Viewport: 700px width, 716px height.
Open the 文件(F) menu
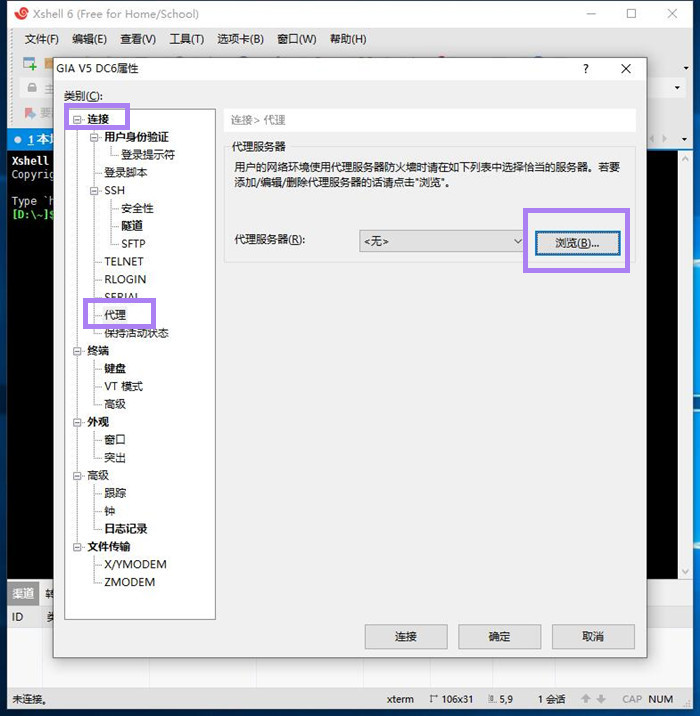click(x=42, y=39)
